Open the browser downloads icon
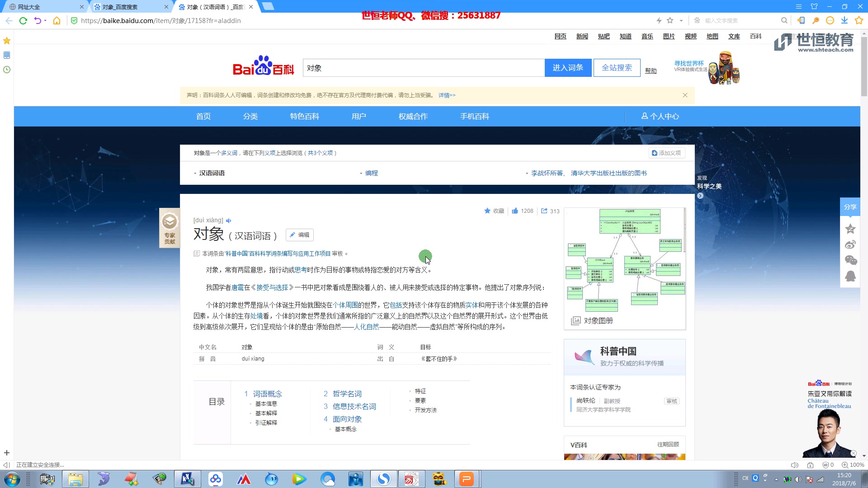 pyautogui.click(x=844, y=20)
